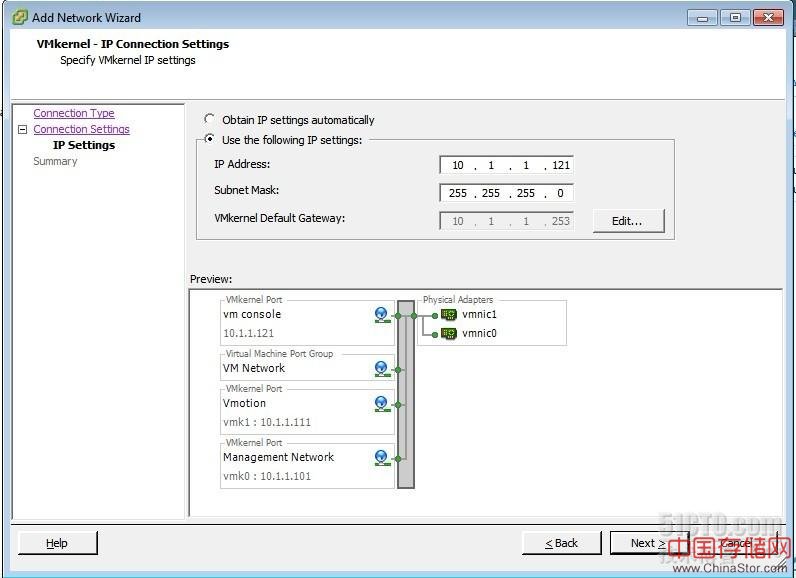The image size is (796, 578).
Task: Click the VMkernel Default Gateway field
Action: click(x=507, y=221)
